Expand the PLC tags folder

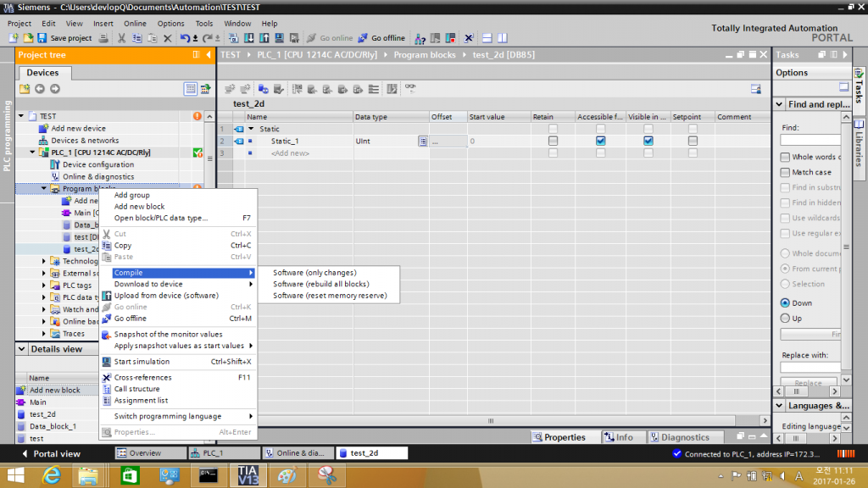coord(44,286)
